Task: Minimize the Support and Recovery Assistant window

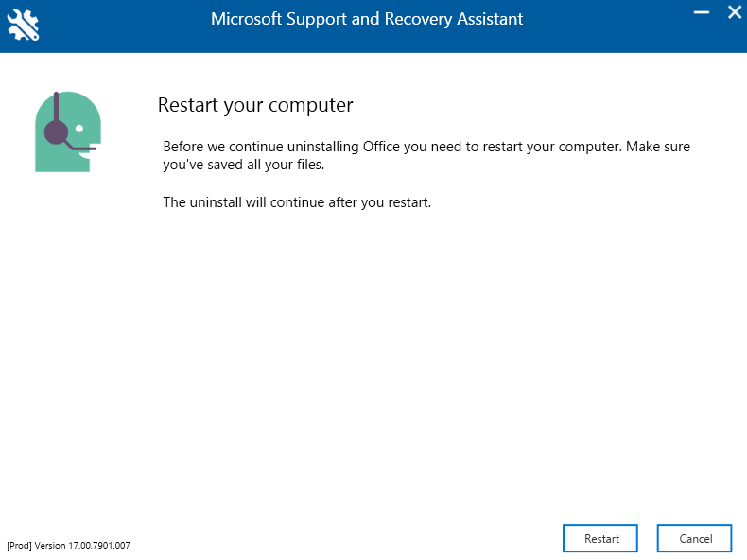Action: tap(702, 12)
